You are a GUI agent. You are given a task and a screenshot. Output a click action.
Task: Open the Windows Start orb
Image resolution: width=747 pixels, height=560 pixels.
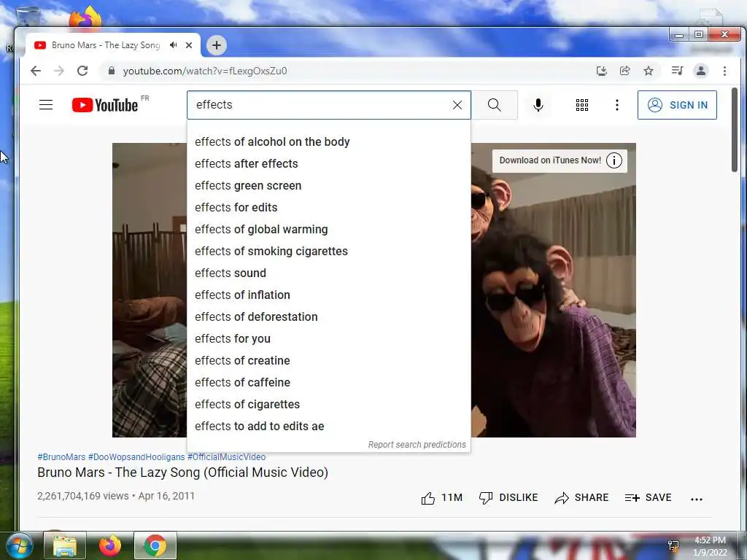(19, 545)
